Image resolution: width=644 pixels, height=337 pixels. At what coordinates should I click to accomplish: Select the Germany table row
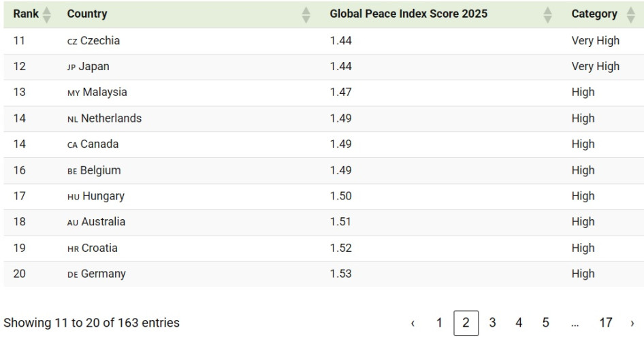coord(103,274)
